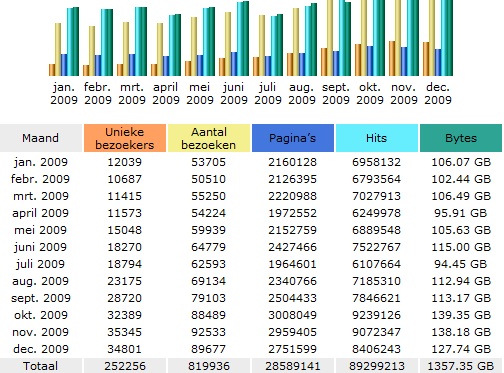Select pages value 2751599 for December
This screenshot has width=504, height=373.
tap(293, 349)
